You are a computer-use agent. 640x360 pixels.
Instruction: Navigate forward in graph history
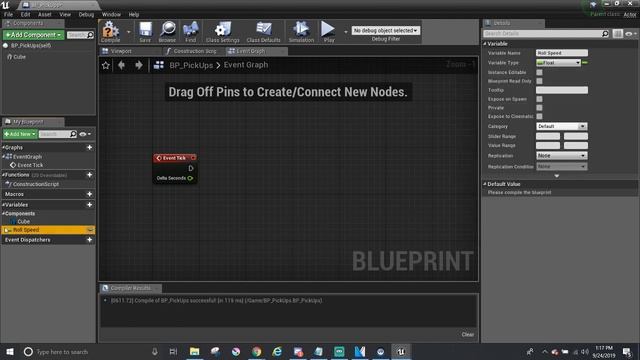pyautogui.click(x=139, y=65)
